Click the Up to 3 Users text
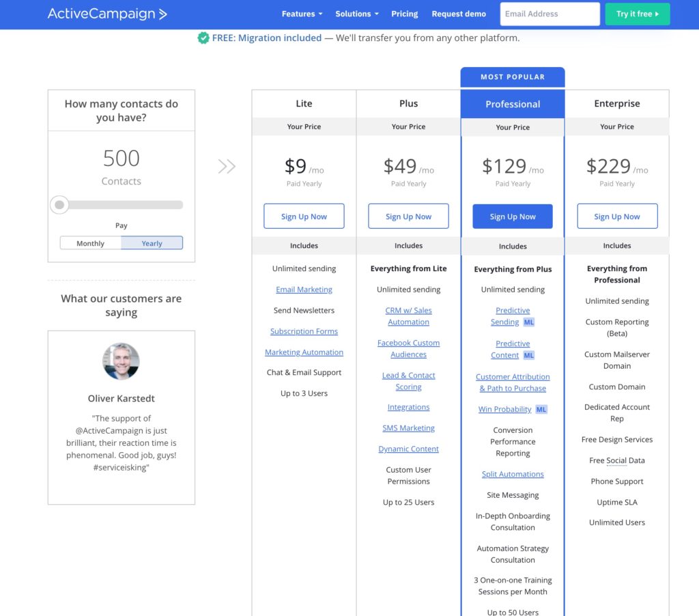This screenshot has width=699, height=616. pos(304,393)
